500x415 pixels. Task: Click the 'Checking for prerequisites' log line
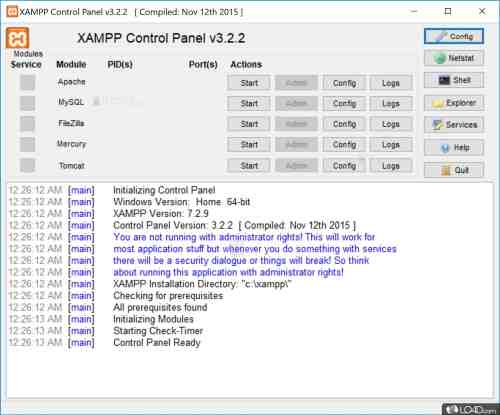click(168, 296)
